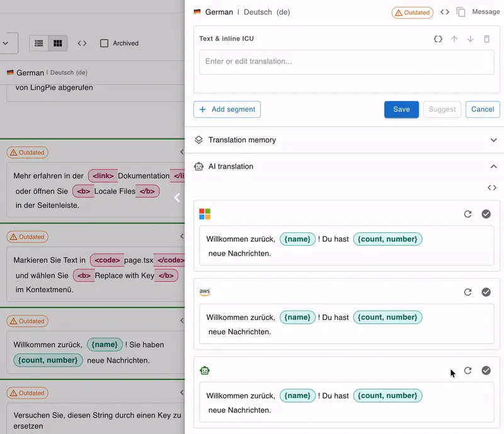Image resolution: width=504 pixels, height=434 pixels.
Task: Accept the AWS translation suggestion
Action: coord(486,292)
